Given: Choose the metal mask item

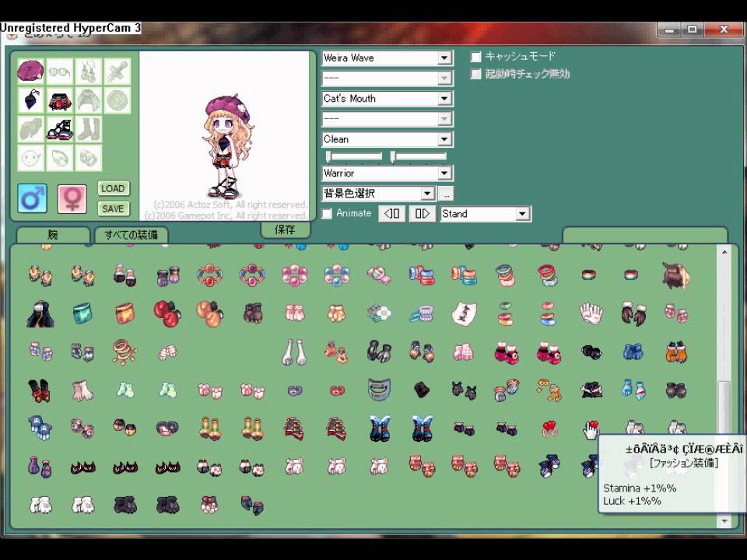Looking at the screenshot, I should [379, 390].
